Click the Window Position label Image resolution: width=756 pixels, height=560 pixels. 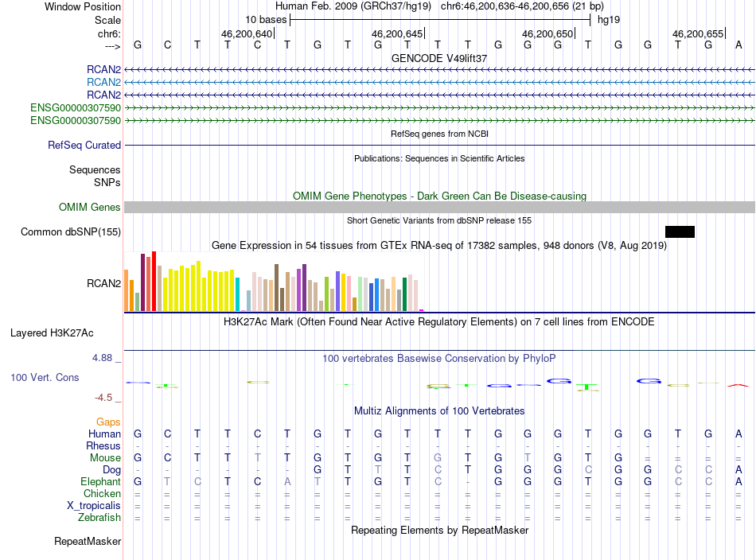(x=83, y=6)
